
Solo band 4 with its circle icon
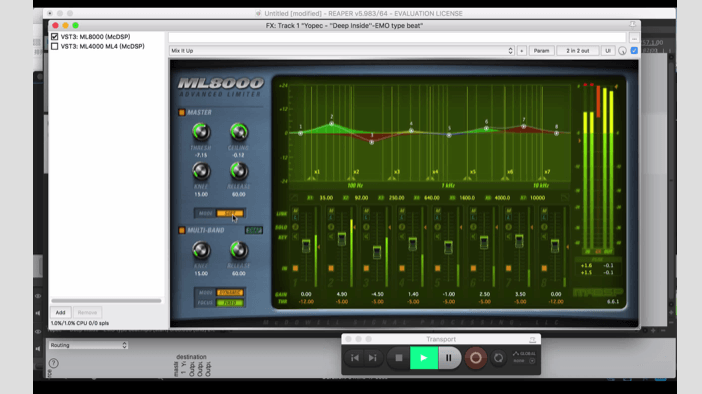[402, 227]
